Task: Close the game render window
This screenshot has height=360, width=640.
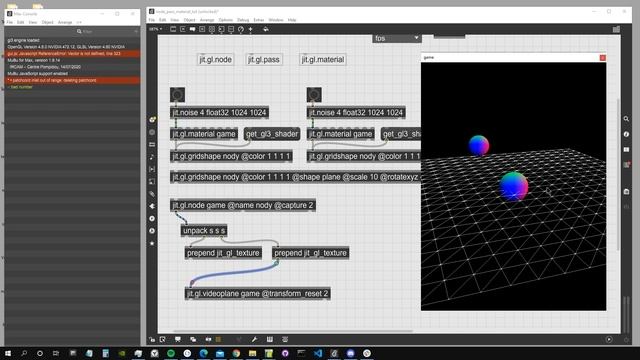Action: click(x=602, y=58)
